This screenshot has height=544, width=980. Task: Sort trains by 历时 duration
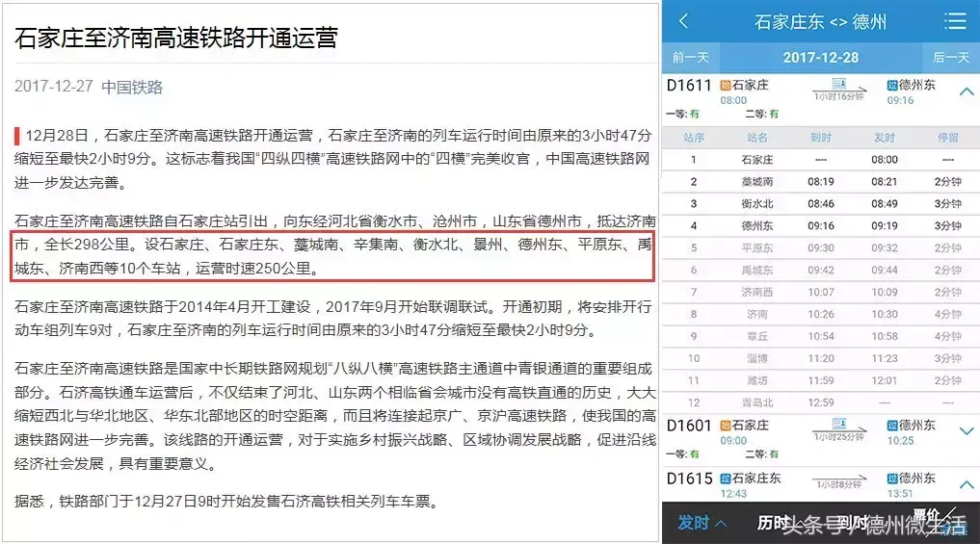(774, 523)
